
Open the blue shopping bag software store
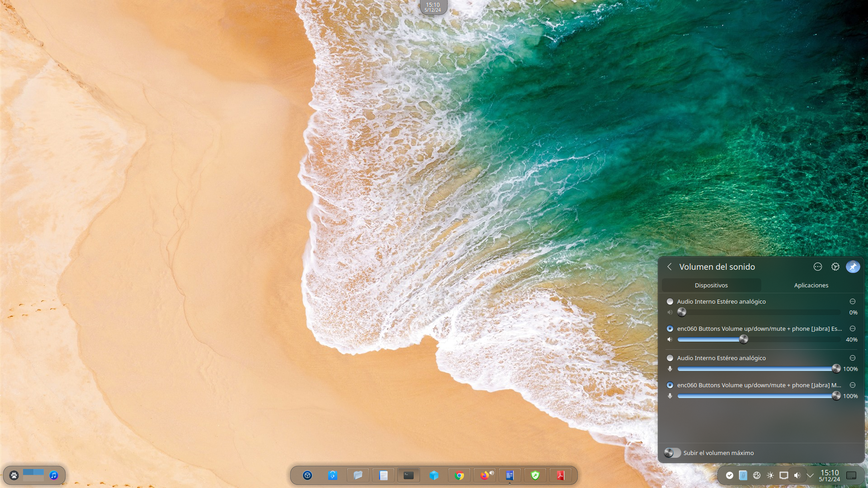[333, 475]
